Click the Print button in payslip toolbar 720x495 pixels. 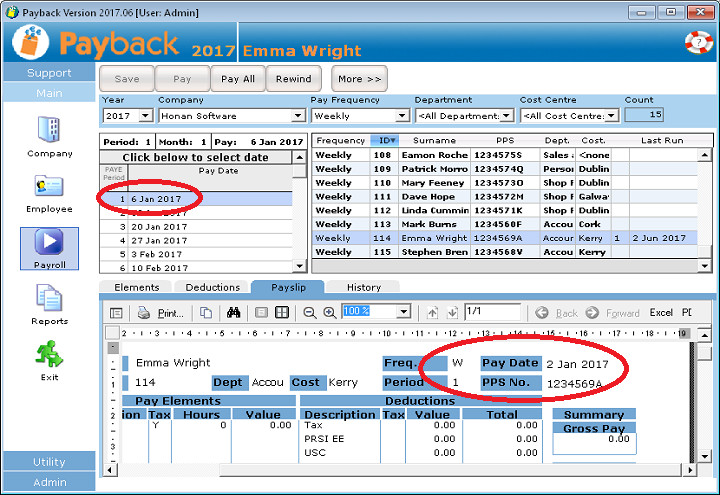161,313
